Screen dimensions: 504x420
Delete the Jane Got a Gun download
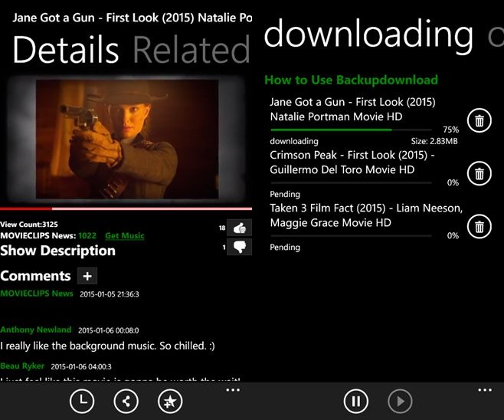[479, 120]
